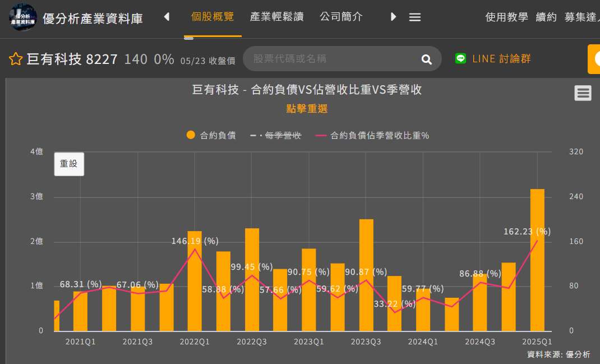Viewport: 600px width, 364px height.
Task: Toggle 合約負債 legend series
Action: (x=211, y=135)
